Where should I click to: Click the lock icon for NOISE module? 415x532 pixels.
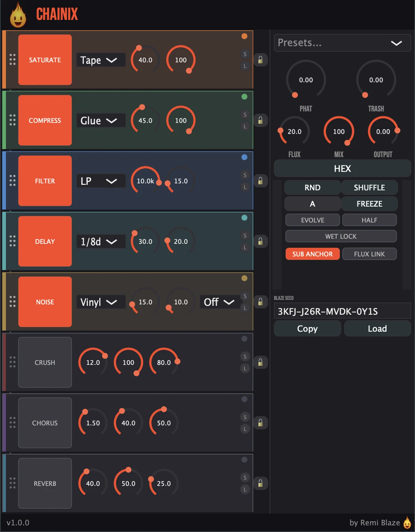pyautogui.click(x=260, y=302)
